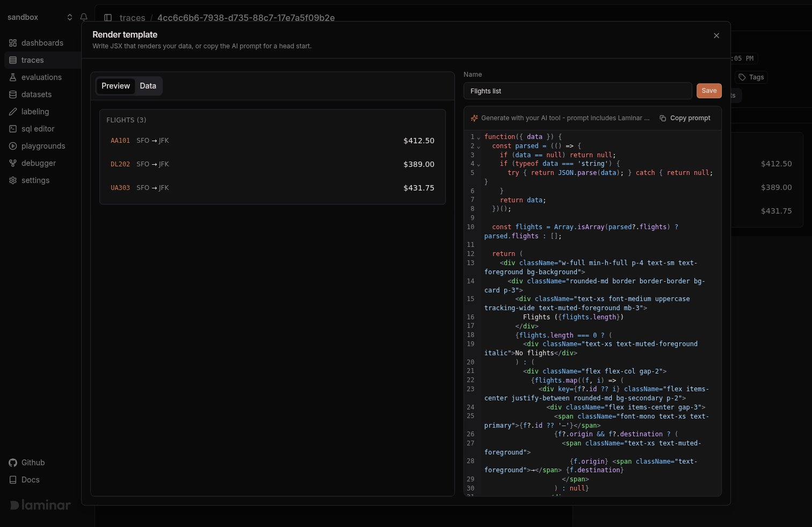Click the AI sparkle icon

click(474, 118)
